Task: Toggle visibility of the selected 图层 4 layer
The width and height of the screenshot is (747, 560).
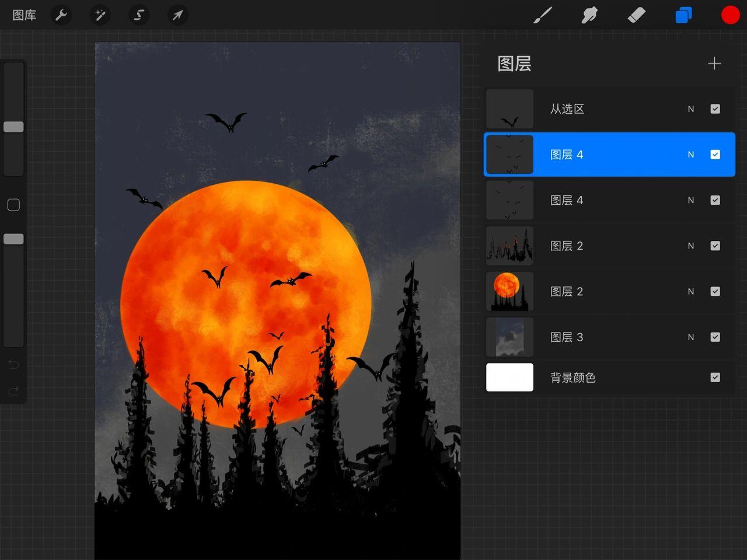Action: tap(715, 155)
